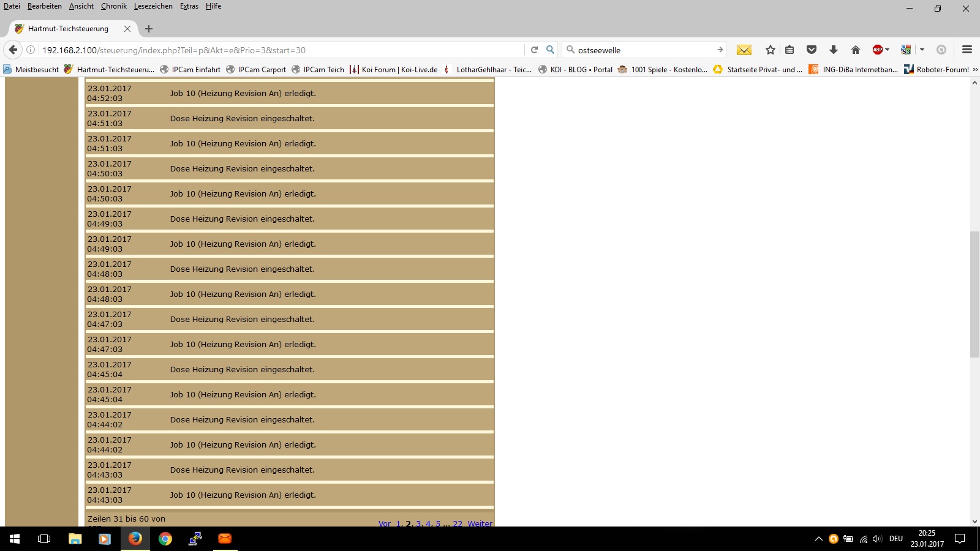Click the yellow mail envelope toolbar icon
This screenshot has height=551, width=980.
pyautogui.click(x=744, y=50)
